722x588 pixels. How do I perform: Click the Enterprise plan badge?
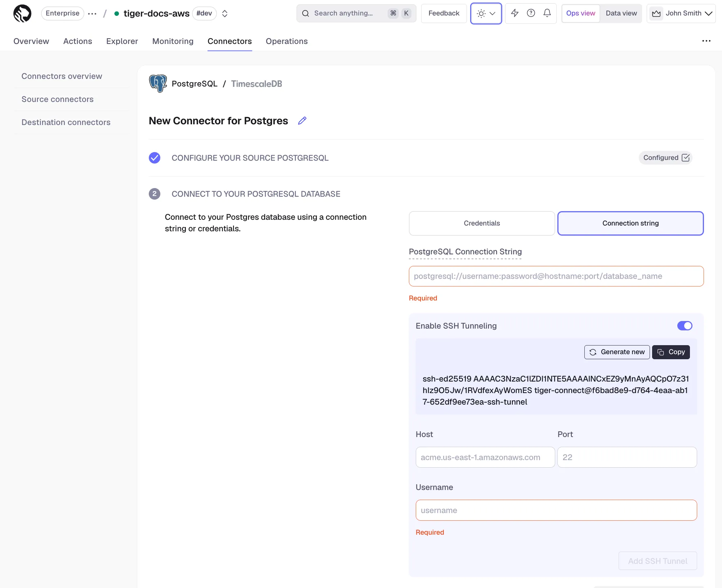pyautogui.click(x=62, y=13)
